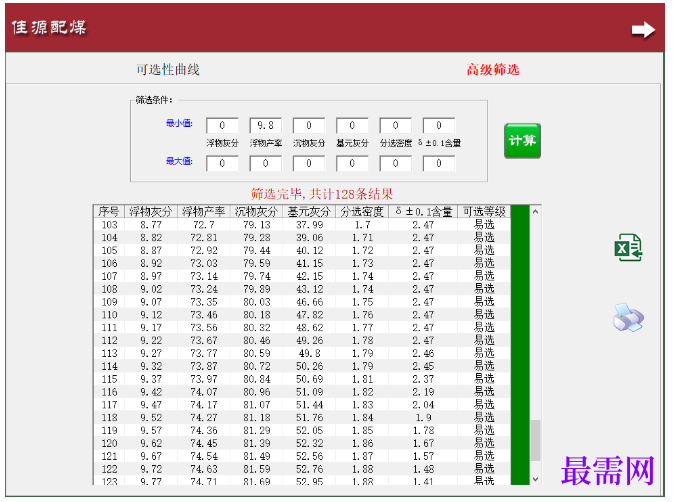Select cell 1.76 in row 110
673x502 pixels.
[362, 315]
